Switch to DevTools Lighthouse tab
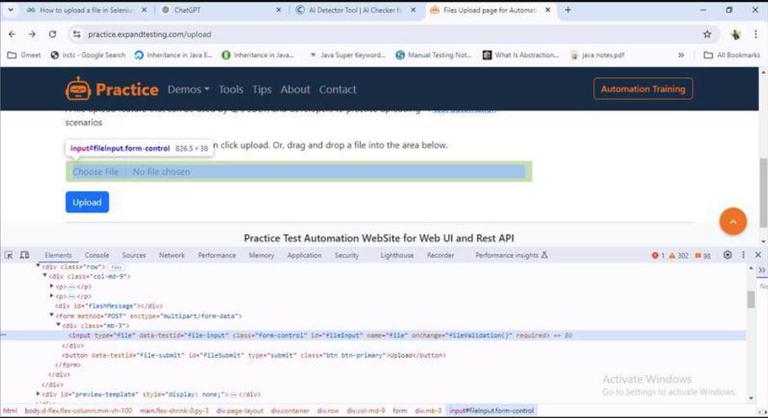This screenshot has height=418, width=768. (x=397, y=255)
